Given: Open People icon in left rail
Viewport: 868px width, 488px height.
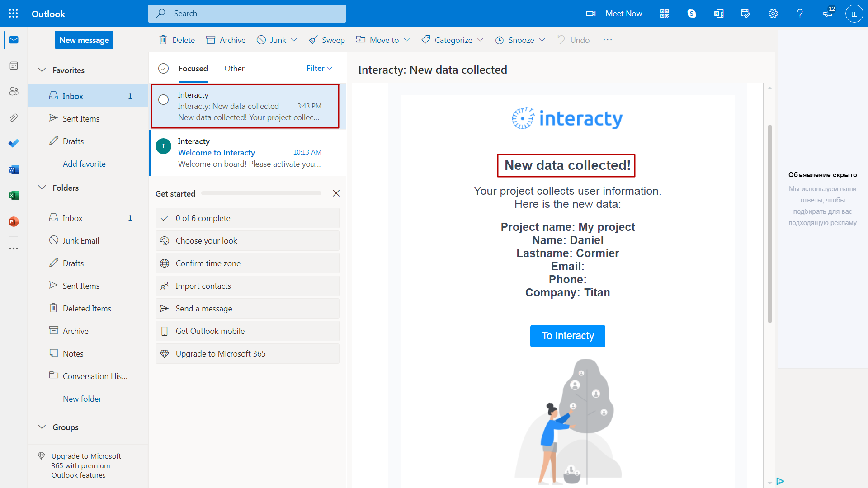Looking at the screenshot, I should click(14, 91).
